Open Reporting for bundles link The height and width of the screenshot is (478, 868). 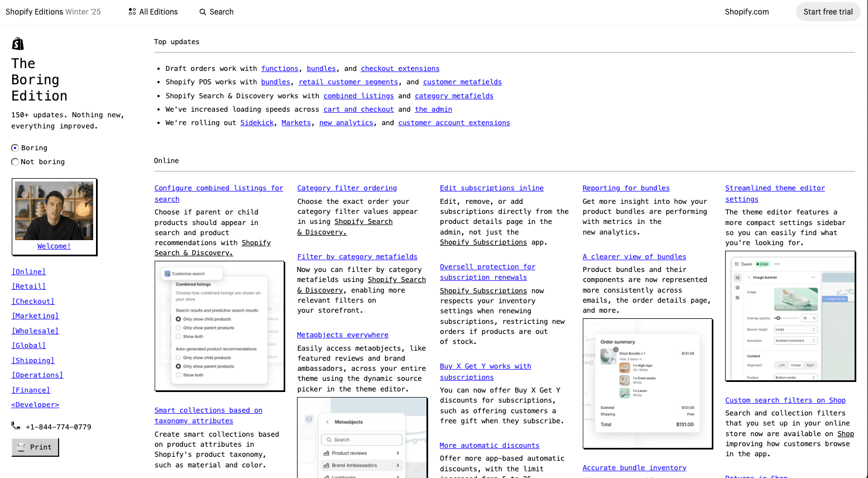626,188
